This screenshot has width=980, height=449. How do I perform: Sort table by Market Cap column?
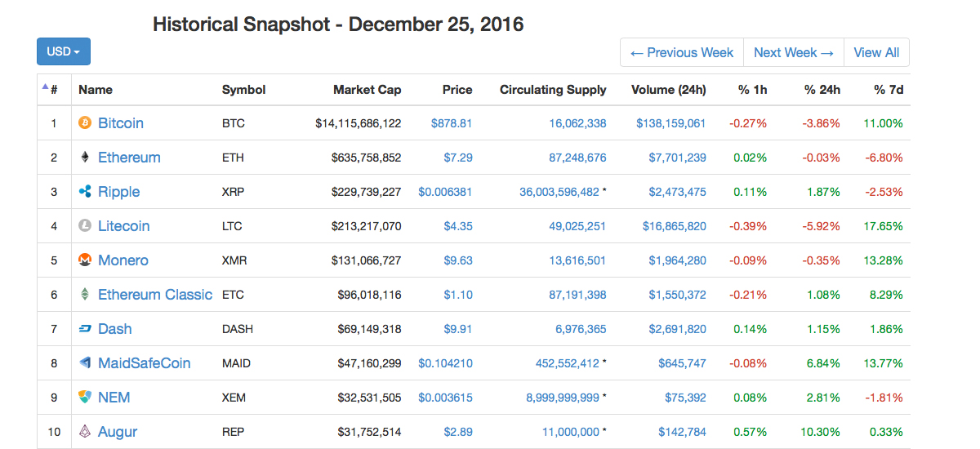click(x=367, y=90)
